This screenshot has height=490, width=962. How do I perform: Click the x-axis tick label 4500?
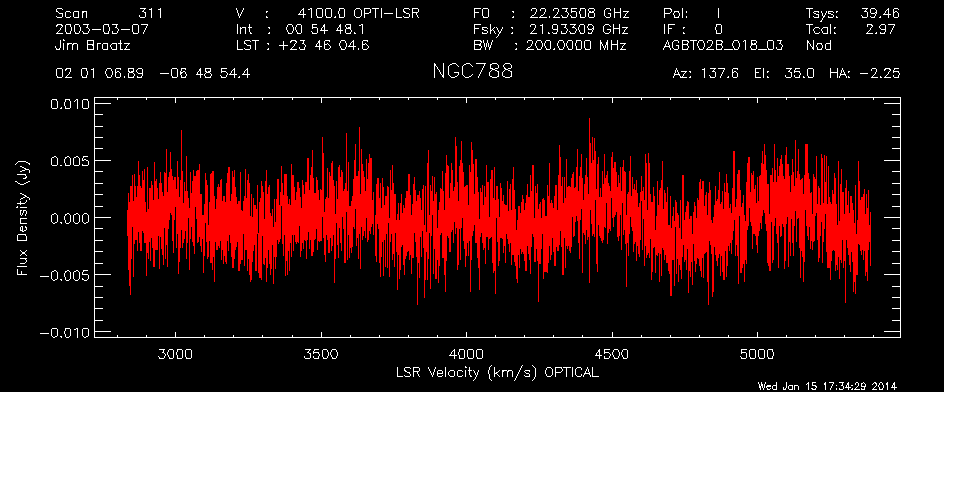pos(612,354)
